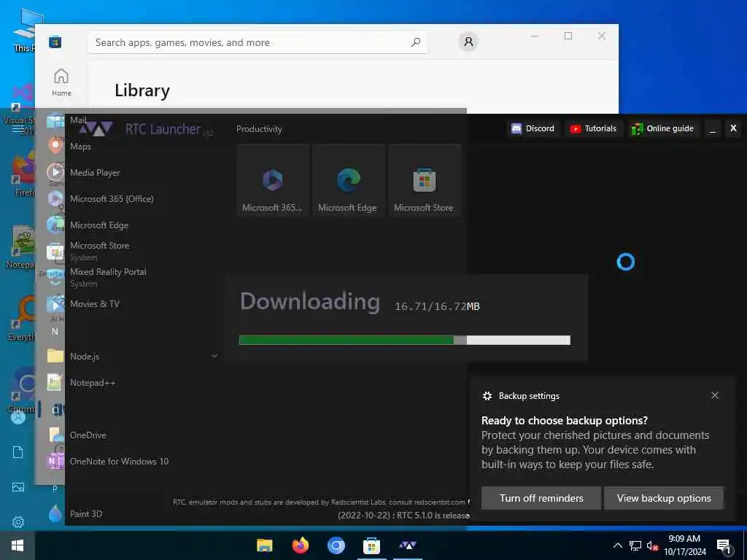Select Movies & TV in app list
The height and width of the screenshot is (560, 747).
pos(95,304)
